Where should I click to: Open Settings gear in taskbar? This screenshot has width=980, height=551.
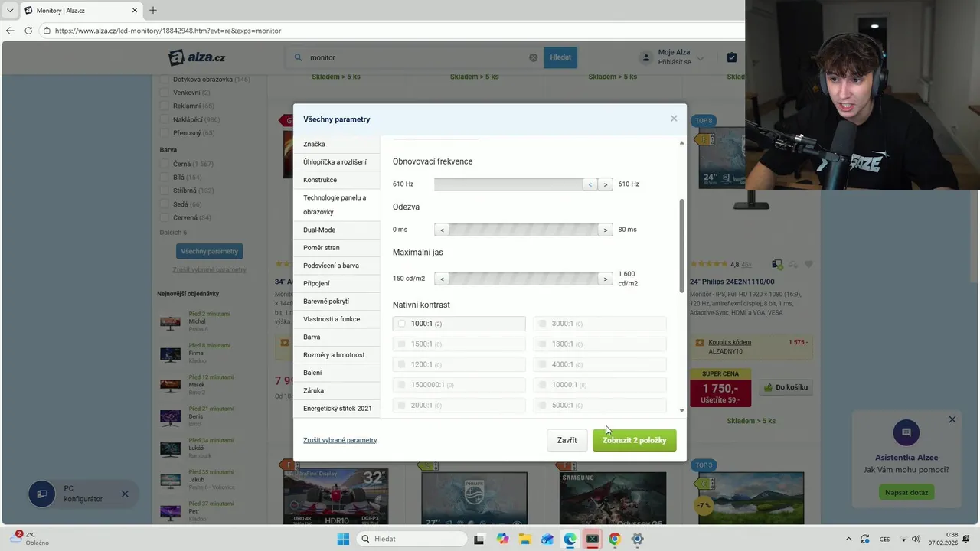tap(637, 539)
